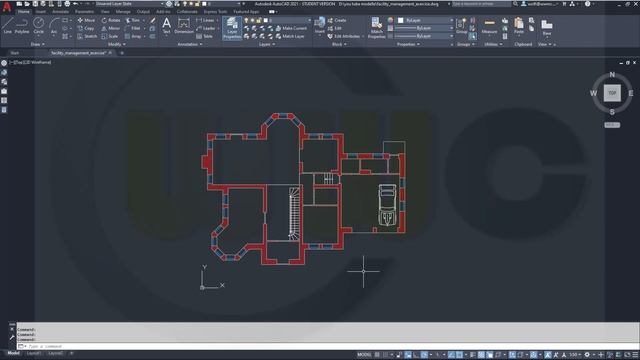
Task: Activate the Stretch command
Action: pos(87,36)
